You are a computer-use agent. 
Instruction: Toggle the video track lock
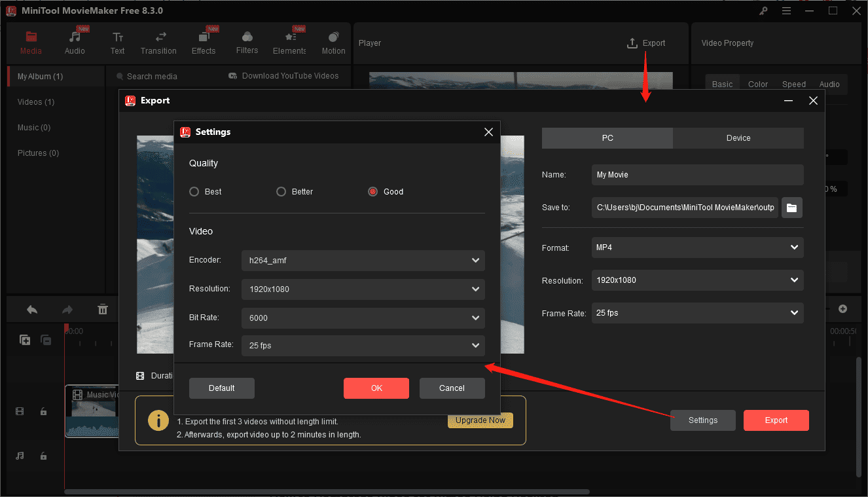(43, 411)
